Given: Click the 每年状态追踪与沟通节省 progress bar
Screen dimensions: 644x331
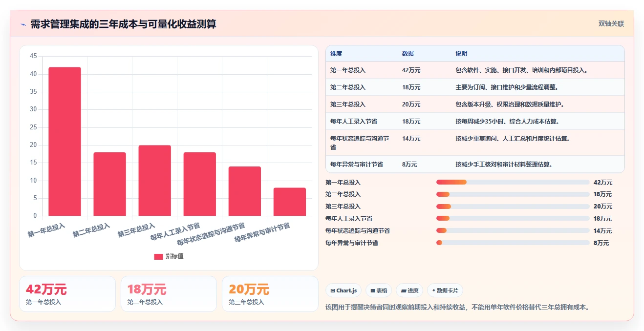Looking at the screenshot, I should [513, 230].
